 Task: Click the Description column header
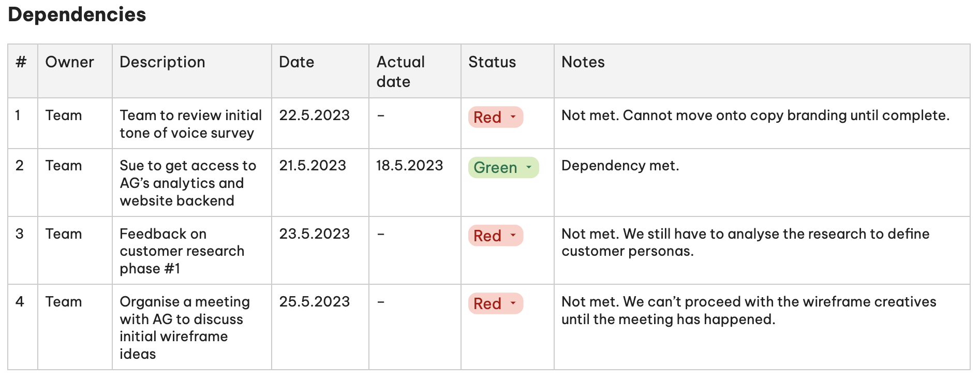[162, 62]
